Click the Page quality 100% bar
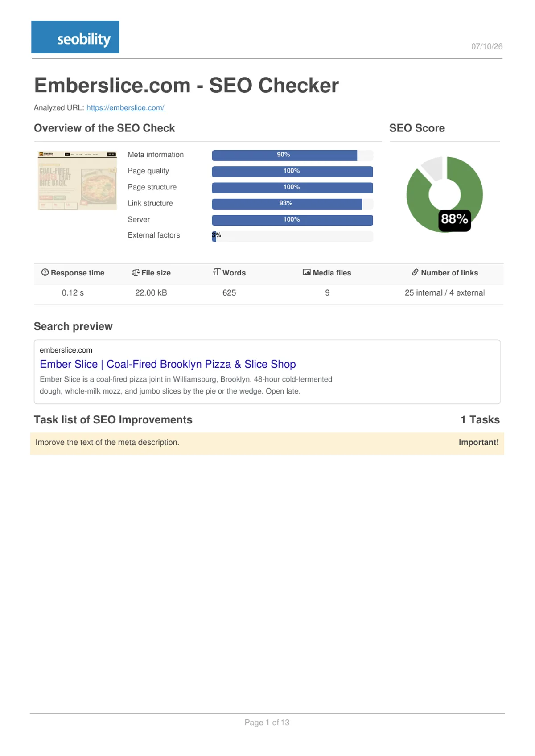 click(x=292, y=171)
